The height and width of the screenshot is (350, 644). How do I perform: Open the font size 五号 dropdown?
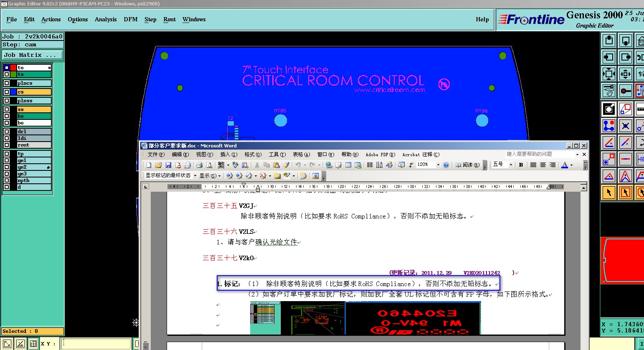(511, 165)
